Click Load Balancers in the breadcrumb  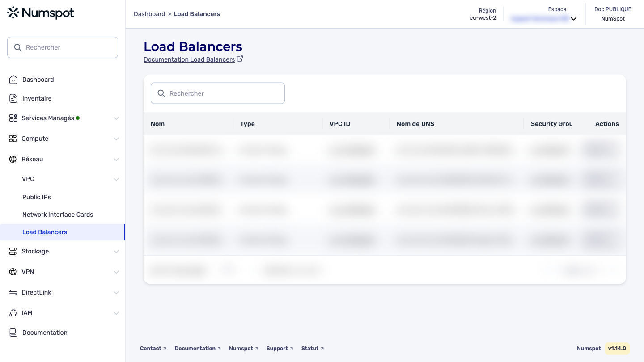[197, 14]
